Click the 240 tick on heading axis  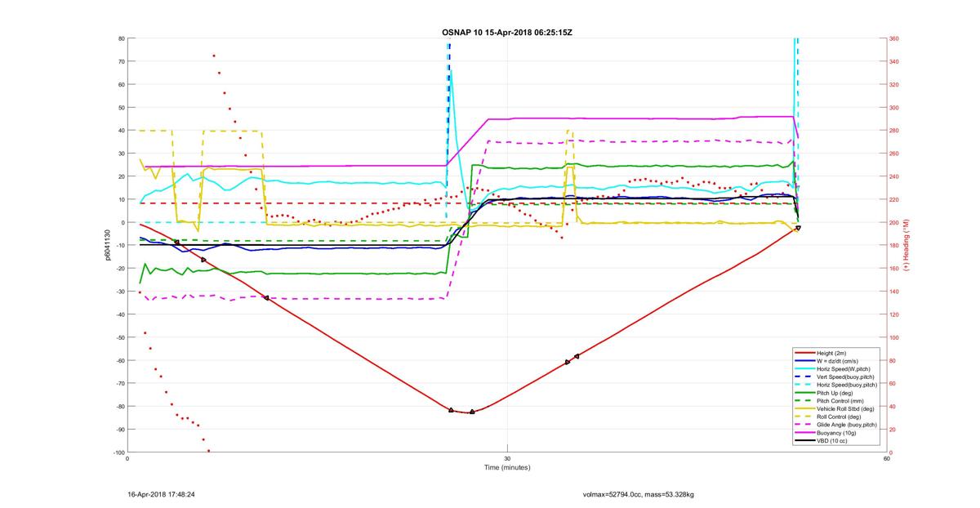pos(893,176)
